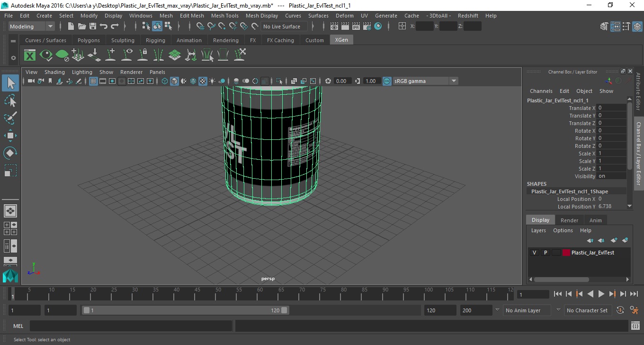Open the Modeling menu set dropdown
644x345 pixels.
click(32, 27)
